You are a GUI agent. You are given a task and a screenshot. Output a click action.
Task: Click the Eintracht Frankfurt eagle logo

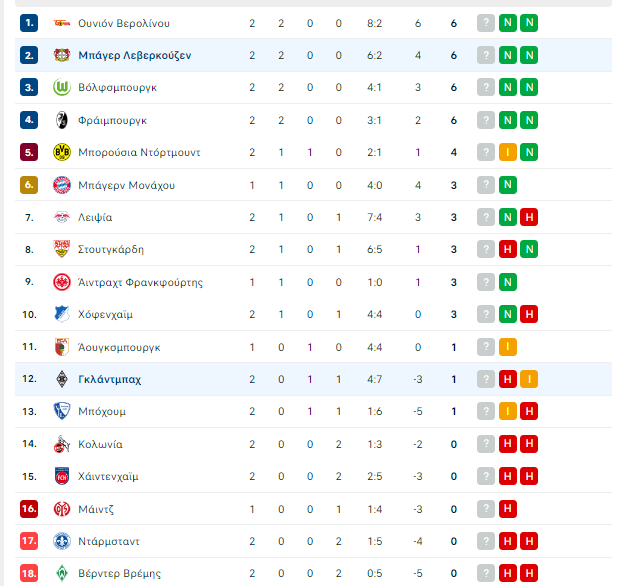[x=62, y=282]
